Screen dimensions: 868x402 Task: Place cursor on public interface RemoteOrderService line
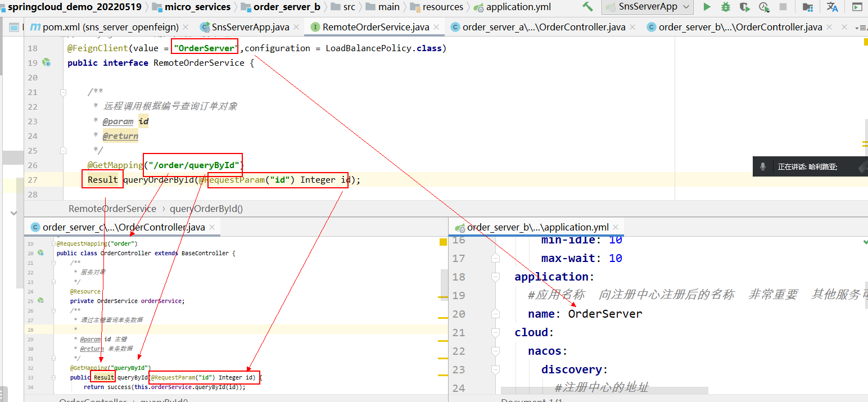[161, 63]
